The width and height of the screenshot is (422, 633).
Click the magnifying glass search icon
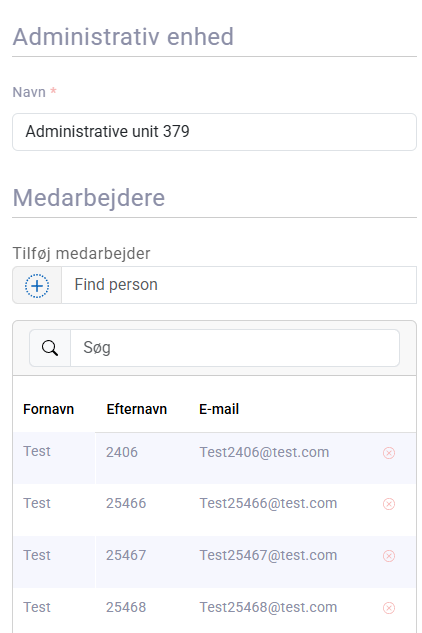[x=50, y=348]
